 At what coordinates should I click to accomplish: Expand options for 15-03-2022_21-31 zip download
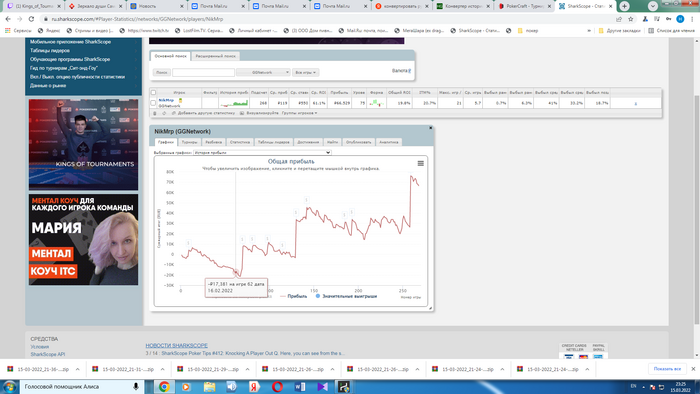[162, 369]
